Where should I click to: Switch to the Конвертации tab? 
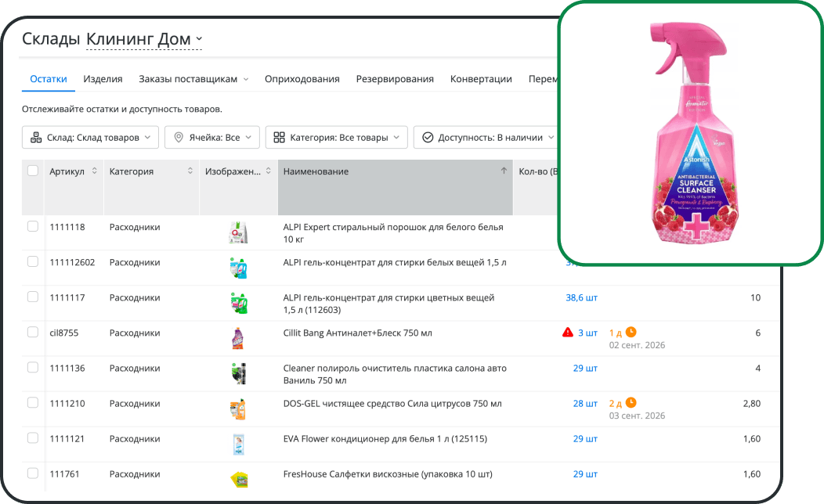tap(481, 79)
